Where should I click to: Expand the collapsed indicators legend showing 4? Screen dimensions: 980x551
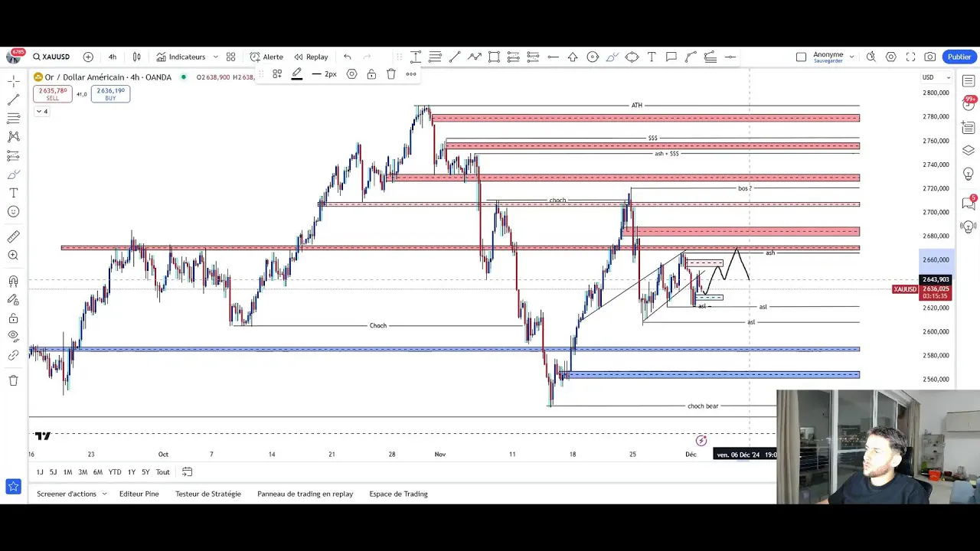41,112
